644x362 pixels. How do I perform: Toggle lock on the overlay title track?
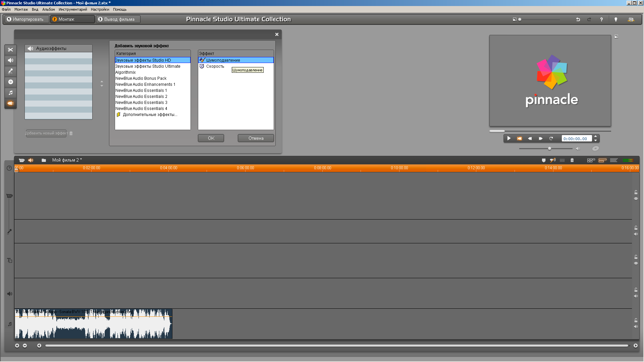(636, 257)
